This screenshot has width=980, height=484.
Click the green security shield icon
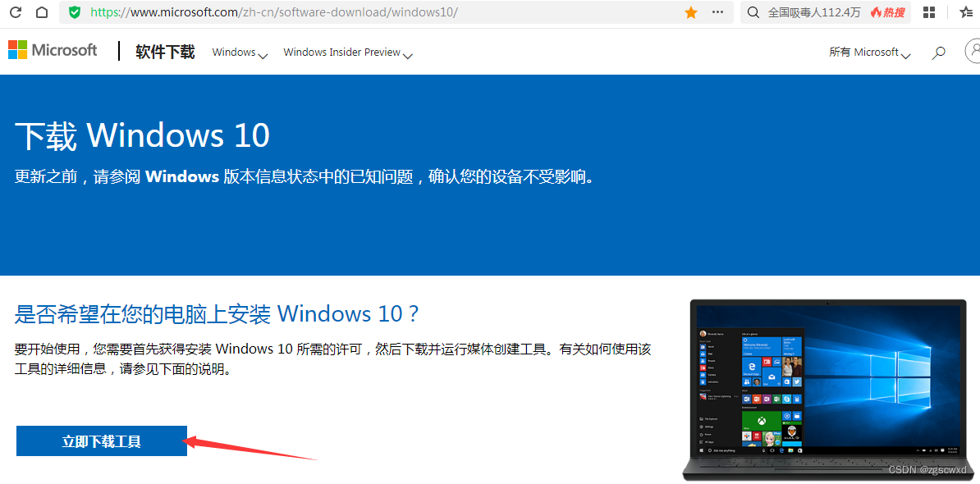click(75, 11)
